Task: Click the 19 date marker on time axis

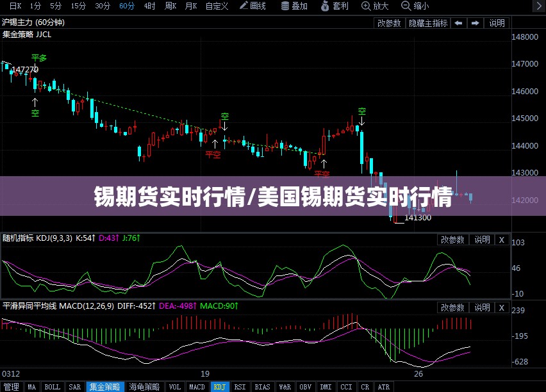Action: pos(205,374)
